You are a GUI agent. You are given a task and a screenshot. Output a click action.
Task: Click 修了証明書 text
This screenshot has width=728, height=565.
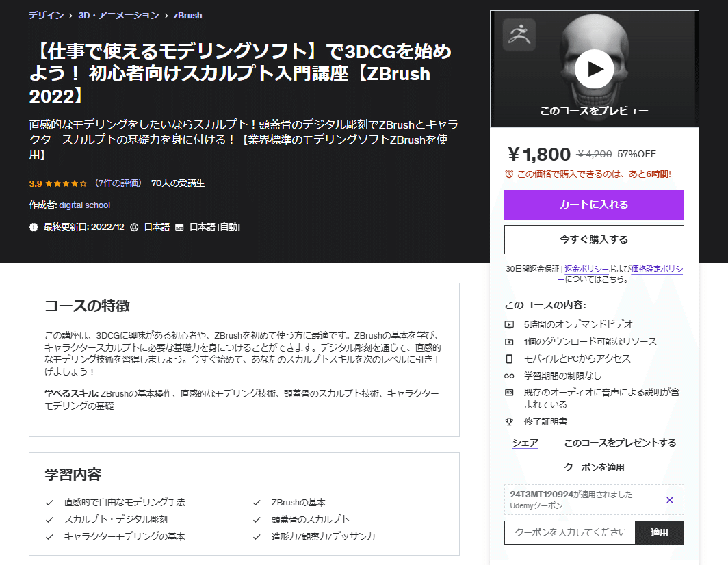point(545,422)
